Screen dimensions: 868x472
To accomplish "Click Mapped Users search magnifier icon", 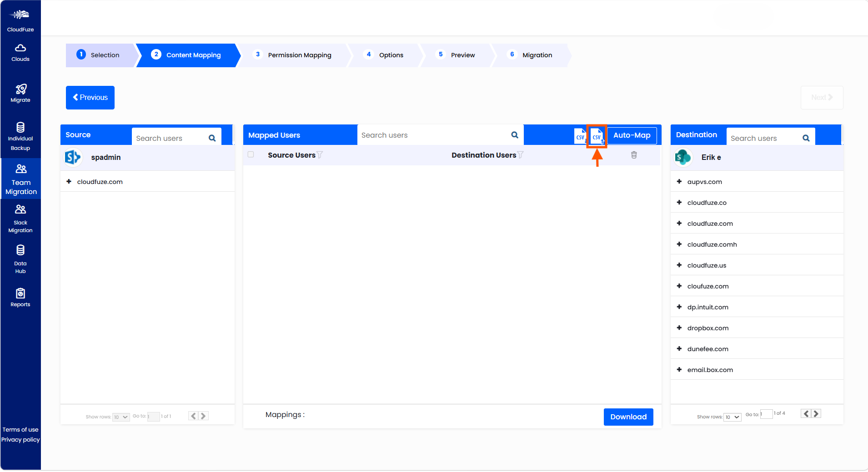I will [x=515, y=135].
